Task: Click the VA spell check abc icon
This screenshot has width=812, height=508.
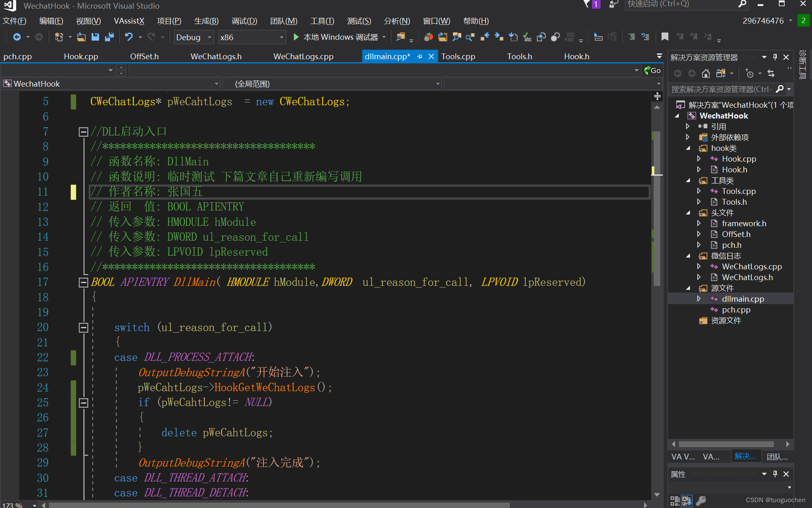Action: pos(527,37)
